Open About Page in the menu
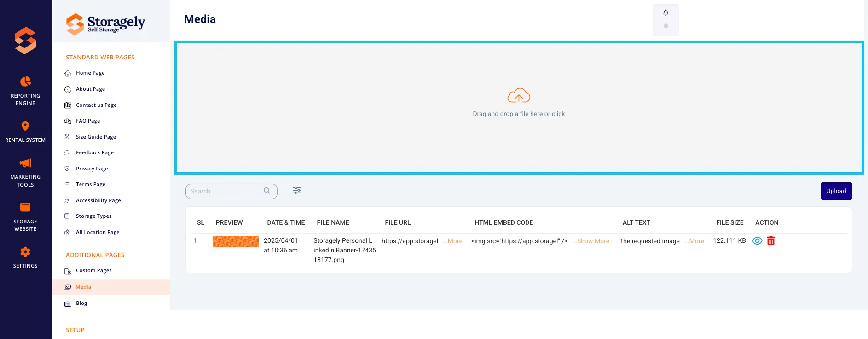 point(90,89)
